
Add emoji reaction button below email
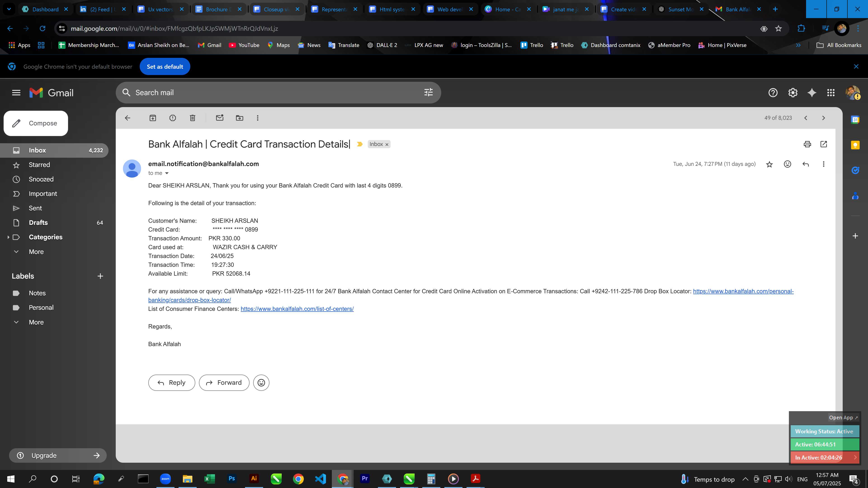[x=261, y=382]
